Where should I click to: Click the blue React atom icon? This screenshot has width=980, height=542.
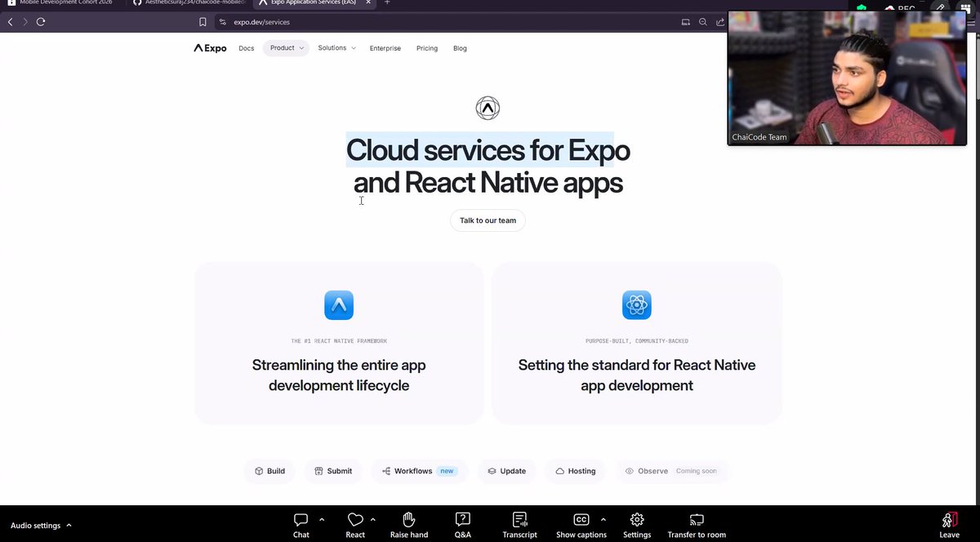click(637, 305)
